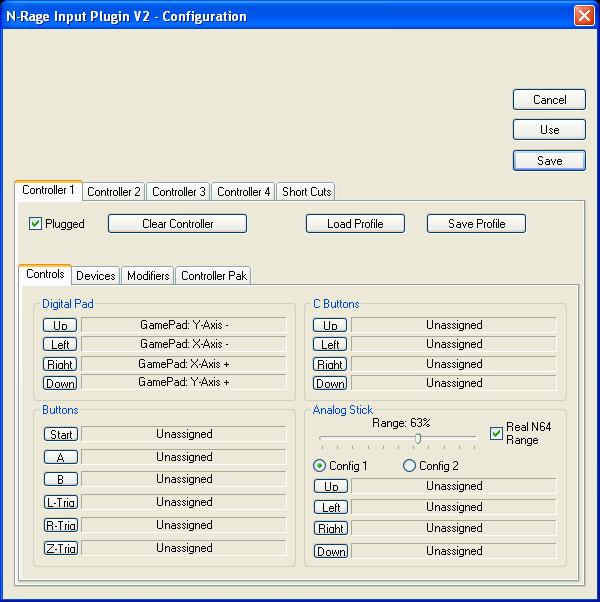Screen dimensions: 600x602
Task: Assign the Z-Trig button mapping
Action: tap(61, 548)
